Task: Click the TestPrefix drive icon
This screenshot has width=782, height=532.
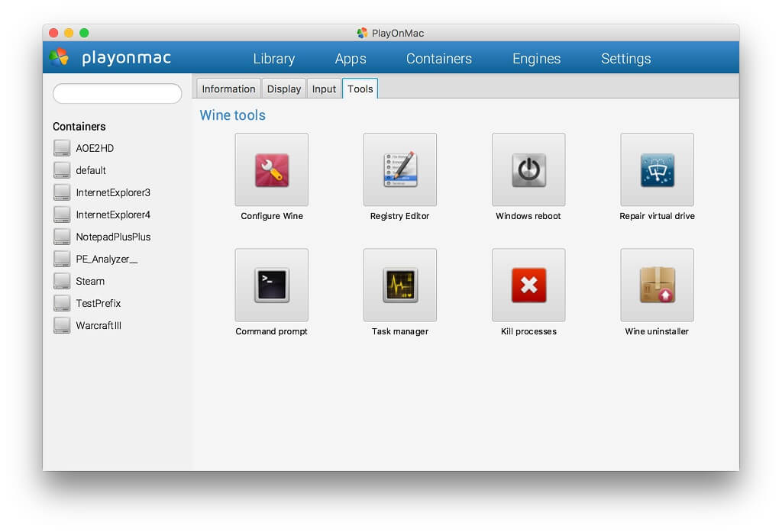Action: tap(62, 303)
